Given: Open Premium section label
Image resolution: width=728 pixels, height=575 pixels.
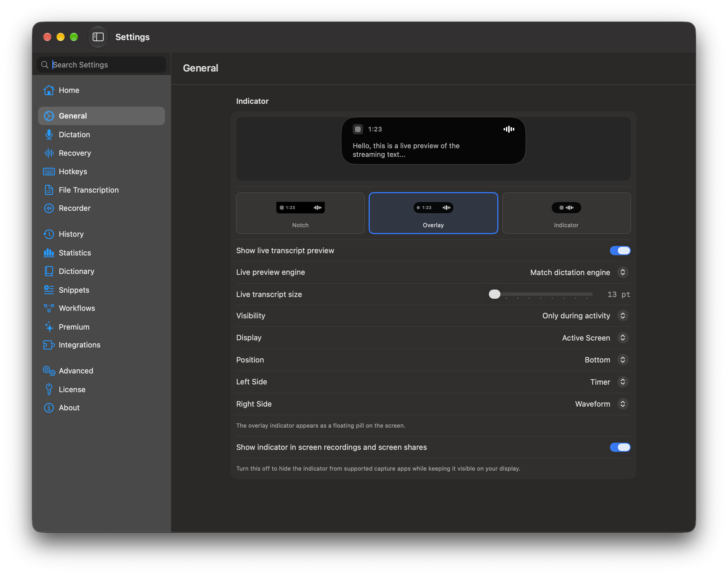Looking at the screenshot, I should 74,326.
